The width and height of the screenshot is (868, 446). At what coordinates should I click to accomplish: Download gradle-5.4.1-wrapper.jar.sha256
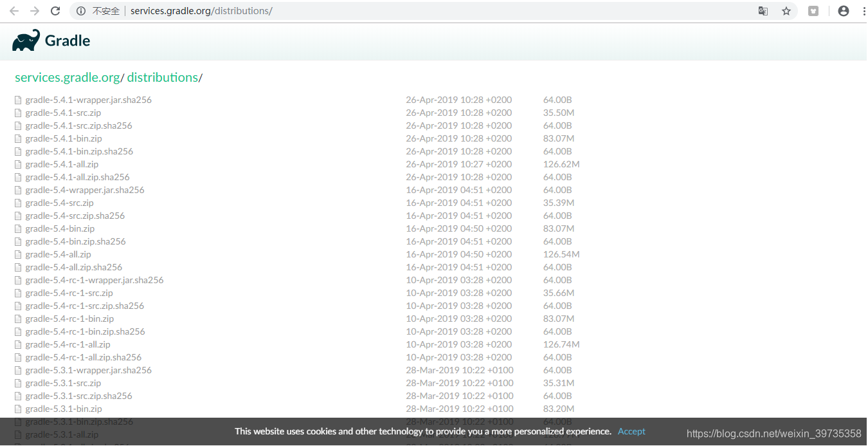pyautogui.click(x=89, y=100)
